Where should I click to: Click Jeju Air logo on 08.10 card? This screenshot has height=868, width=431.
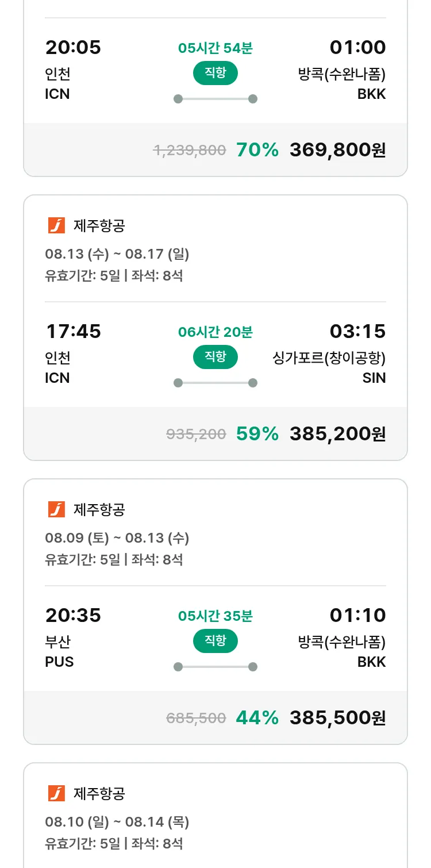56,794
